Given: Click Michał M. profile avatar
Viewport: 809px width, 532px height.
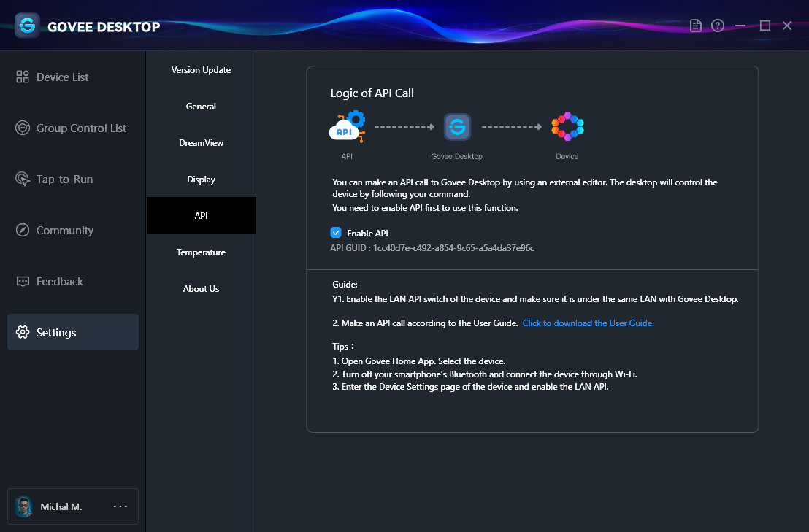Looking at the screenshot, I should point(23,506).
